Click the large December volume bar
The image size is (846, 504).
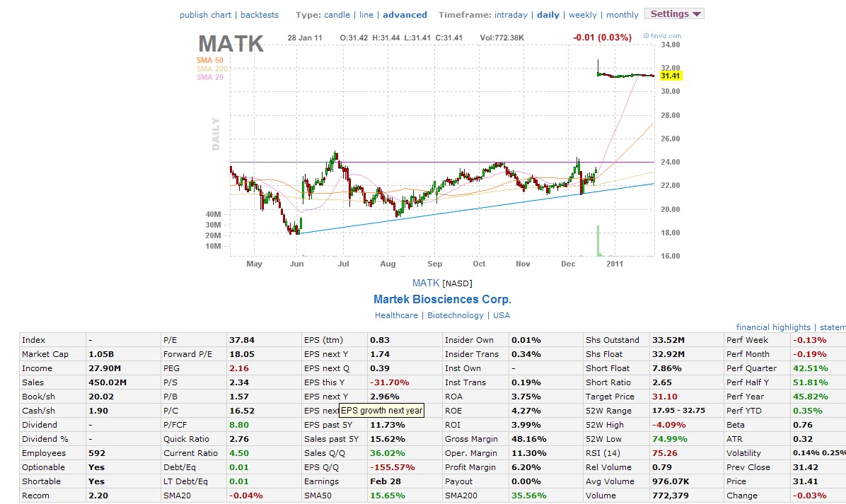(598, 241)
